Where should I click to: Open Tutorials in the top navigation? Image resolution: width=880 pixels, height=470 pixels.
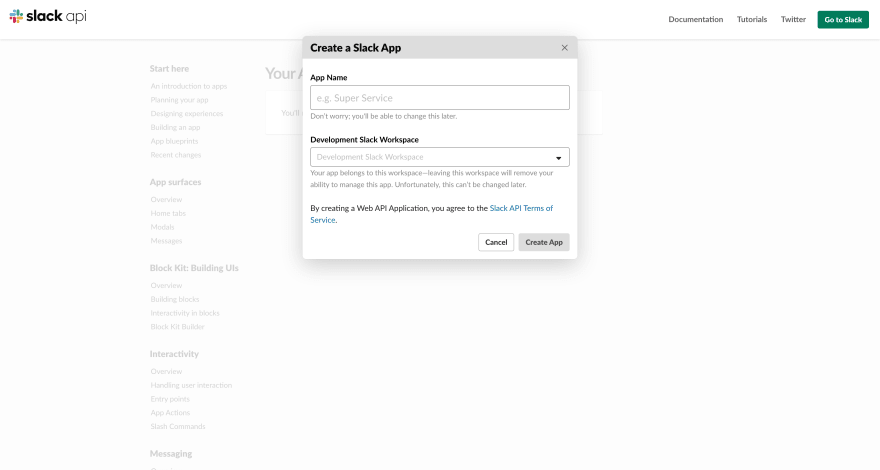click(x=751, y=19)
